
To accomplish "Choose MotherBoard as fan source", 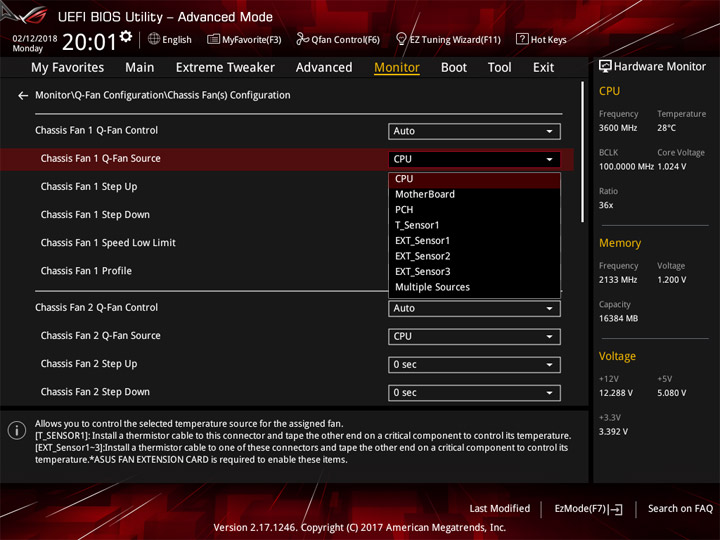I will click(x=474, y=194).
